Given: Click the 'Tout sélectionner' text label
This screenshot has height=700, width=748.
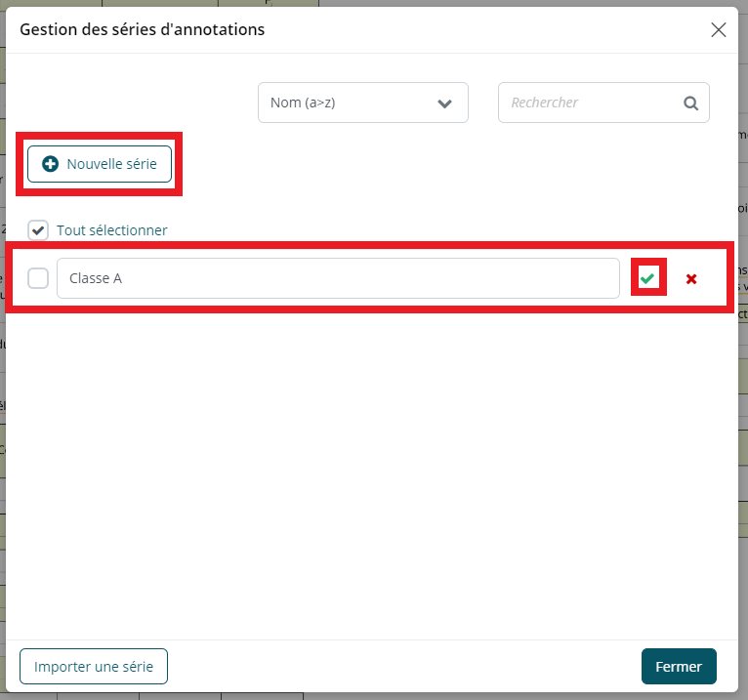Looking at the screenshot, I should point(111,230).
